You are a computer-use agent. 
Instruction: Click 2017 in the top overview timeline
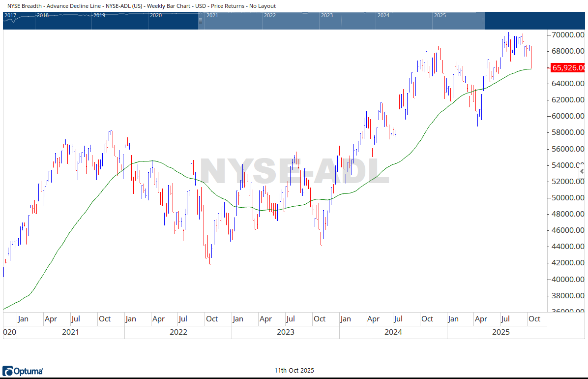coord(10,15)
